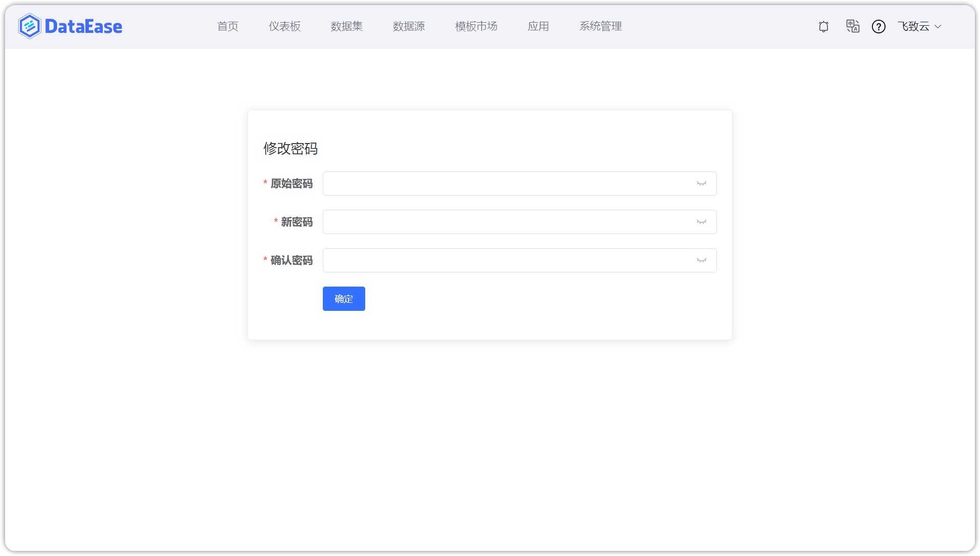The width and height of the screenshot is (980, 556).
Task: Expand the 飞致云 user dropdown
Action: (x=919, y=26)
